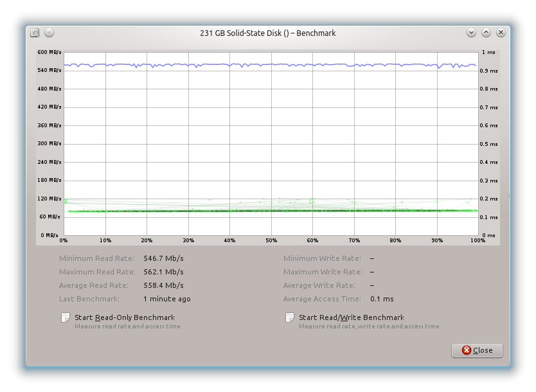This screenshot has width=536, height=392.
Task: Click the 50% mark on graph x-axis
Action: tap(271, 240)
